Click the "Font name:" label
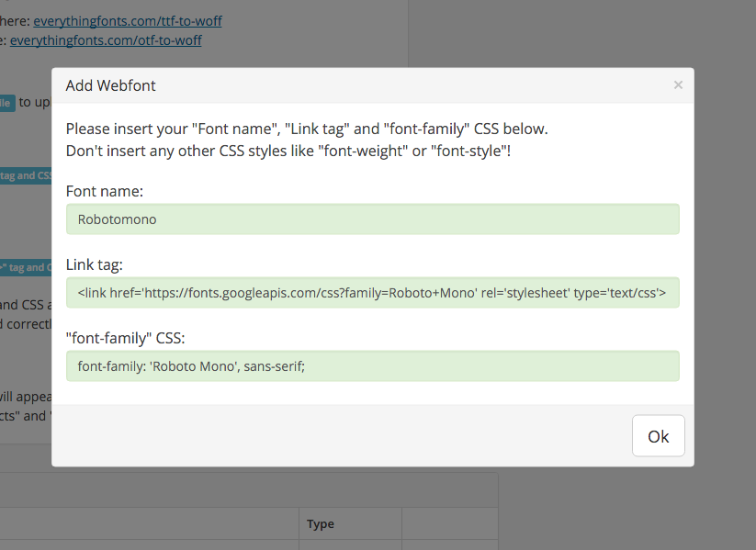This screenshot has height=550, width=756. [105, 191]
